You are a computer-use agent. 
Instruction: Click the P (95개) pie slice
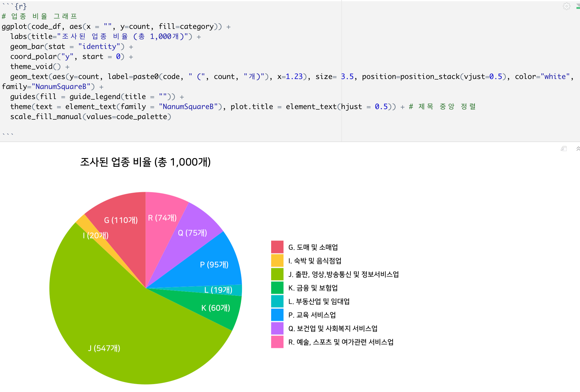[214, 265]
